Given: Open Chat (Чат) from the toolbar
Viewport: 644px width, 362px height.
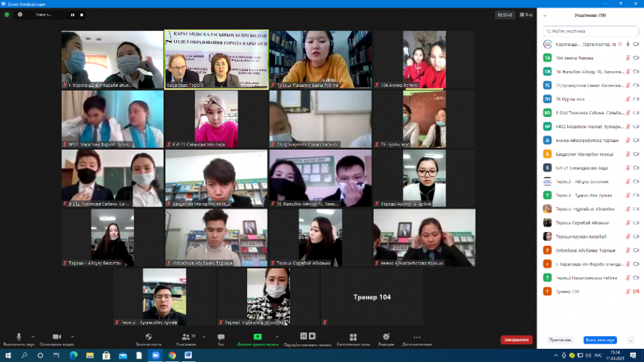Looking at the screenshot, I should click(x=221, y=338).
